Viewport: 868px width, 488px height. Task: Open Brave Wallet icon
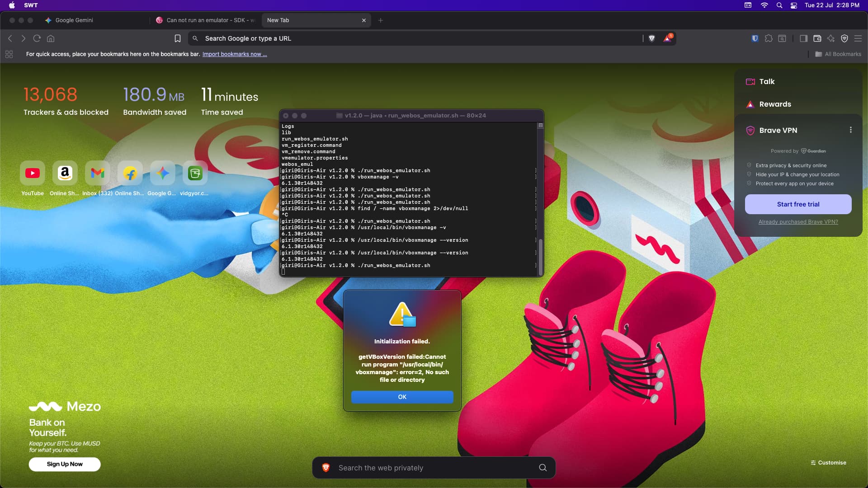pyautogui.click(x=817, y=38)
